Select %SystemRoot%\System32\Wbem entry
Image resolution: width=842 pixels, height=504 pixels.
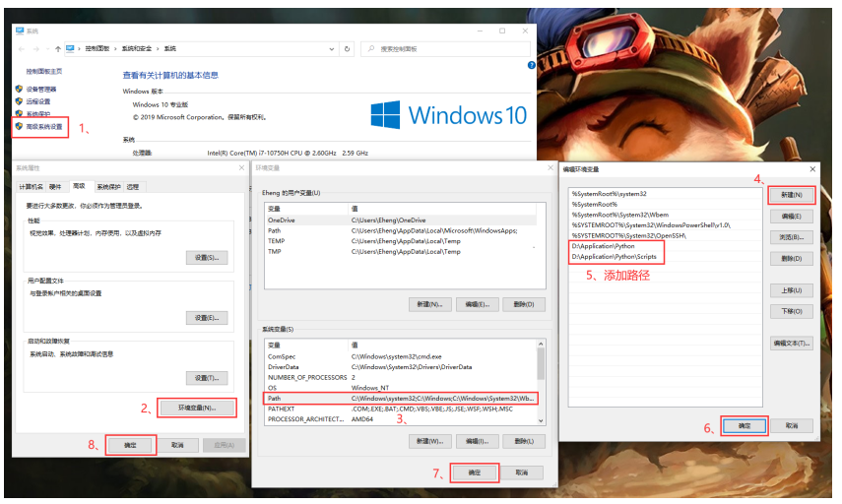(x=665, y=215)
